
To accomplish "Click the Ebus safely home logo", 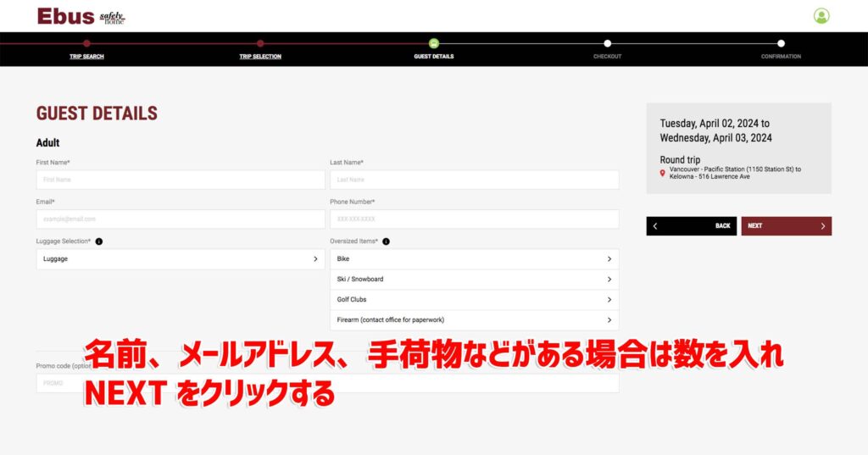I will pyautogui.click(x=81, y=16).
